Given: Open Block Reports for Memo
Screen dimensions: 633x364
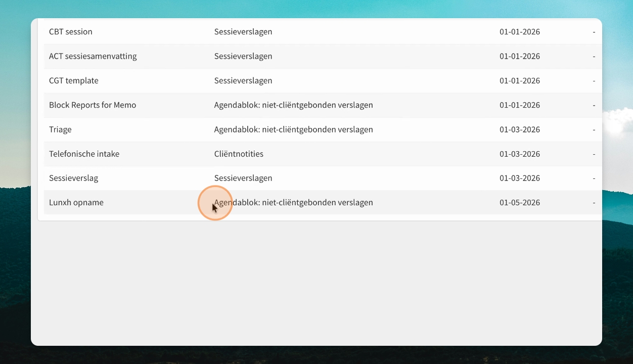Looking at the screenshot, I should tap(93, 105).
